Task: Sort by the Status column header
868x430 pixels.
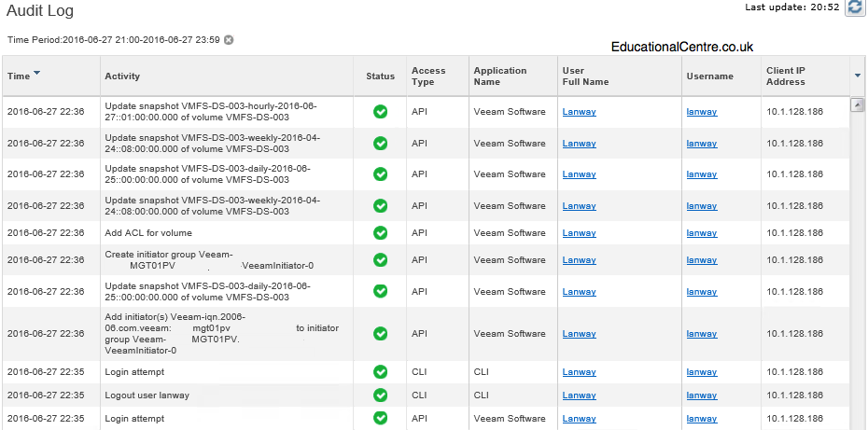Action: point(380,76)
